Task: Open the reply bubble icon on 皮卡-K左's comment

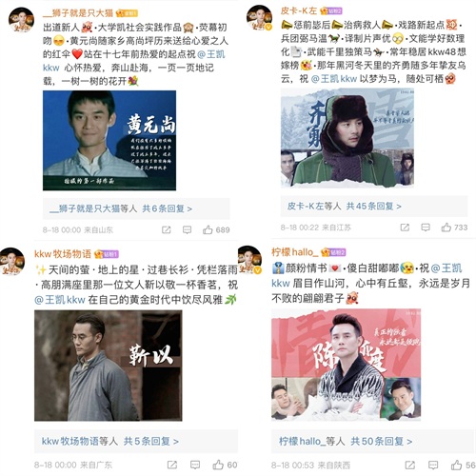Action: (x=426, y=228)
